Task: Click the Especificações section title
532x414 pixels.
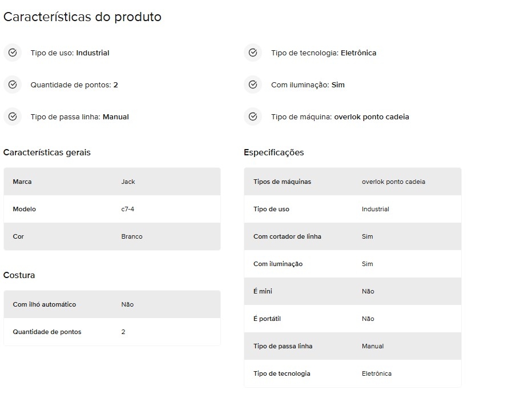Action: point(273,152)
